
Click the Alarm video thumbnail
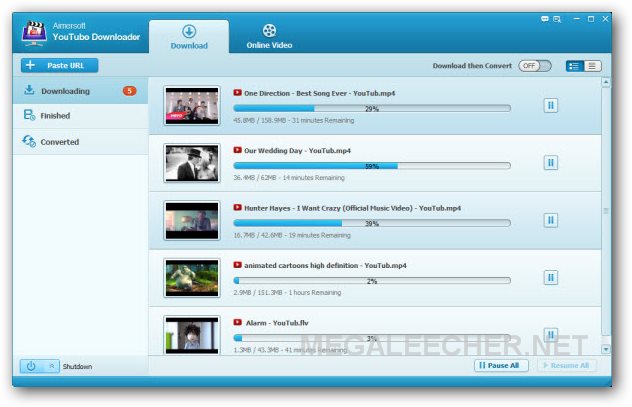tap(192, 335)
